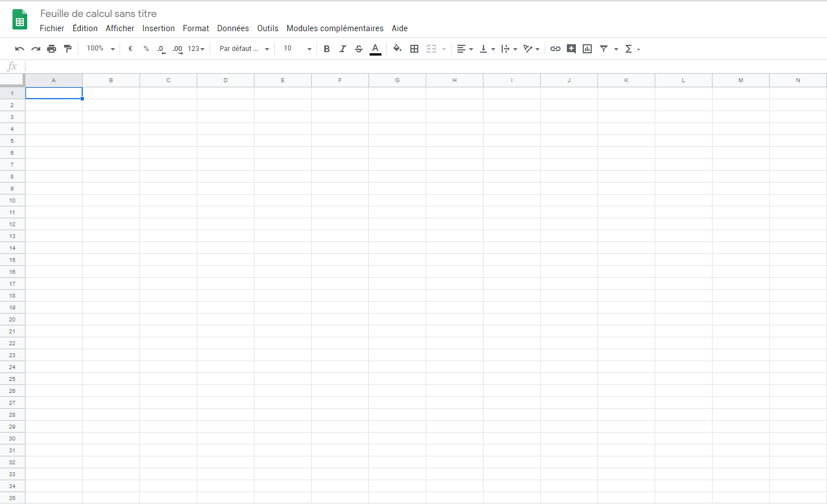Open the Fichier menu
Screen dimensions: 827x504
pyautogui.click(x=52, y=28)
